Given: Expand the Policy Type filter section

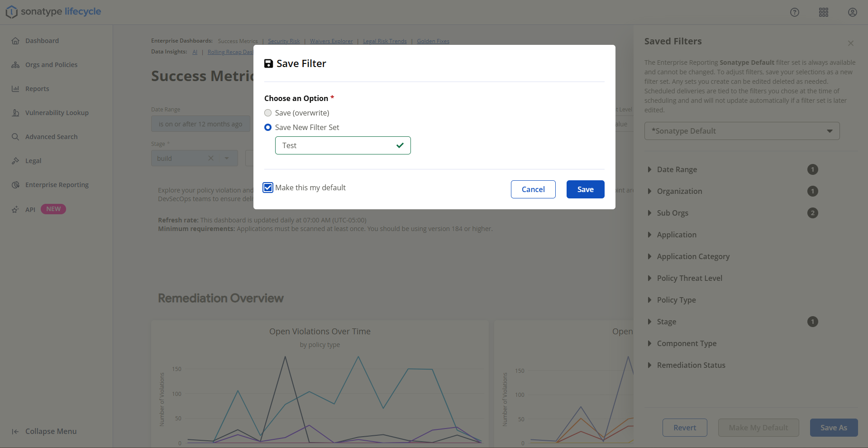Looking at the screenshot, I should pos(650,300).
